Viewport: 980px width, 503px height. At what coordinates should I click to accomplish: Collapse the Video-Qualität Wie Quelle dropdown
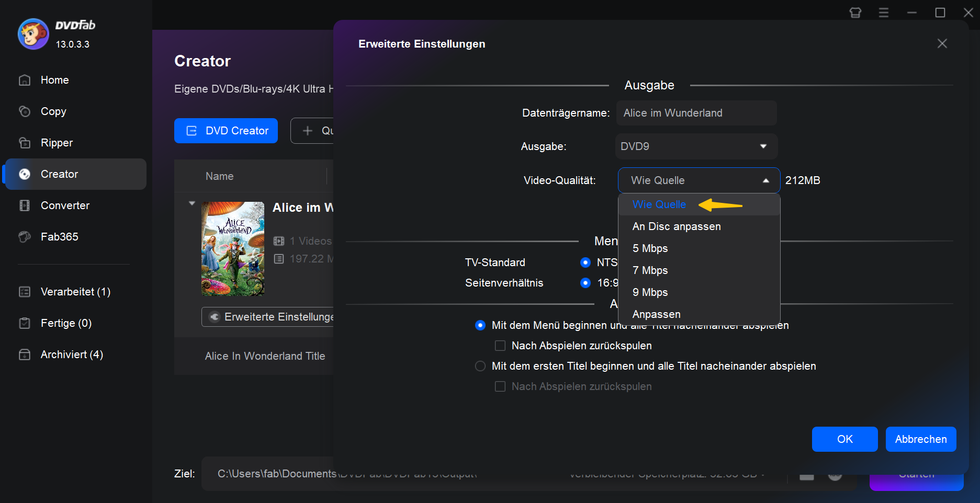tap(699, 180)
